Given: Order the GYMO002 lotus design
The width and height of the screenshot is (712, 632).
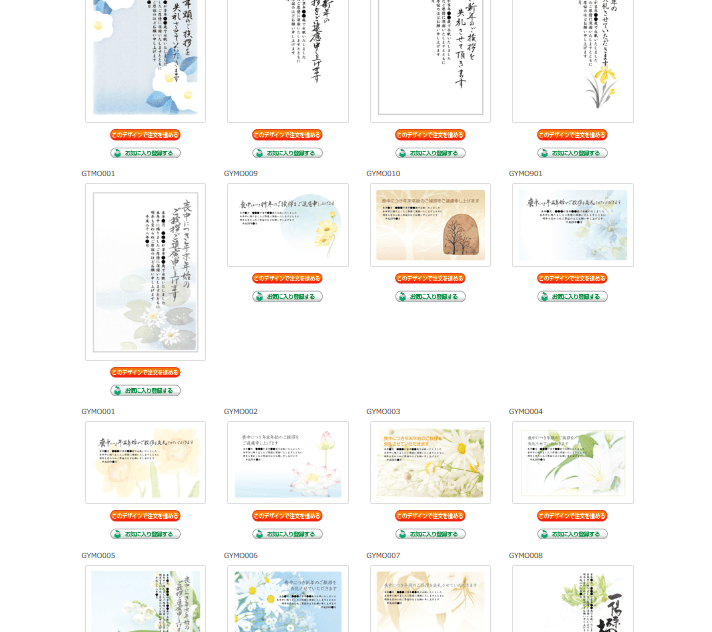Looking at the screenshot, I should pos(288,516).
